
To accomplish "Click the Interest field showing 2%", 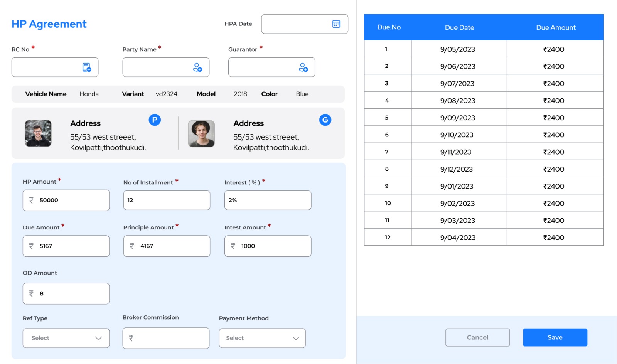I will pos(268,200).
